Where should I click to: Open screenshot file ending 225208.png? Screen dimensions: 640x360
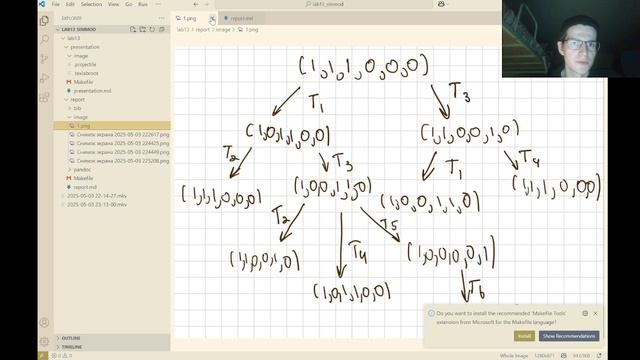pos(112,161)
